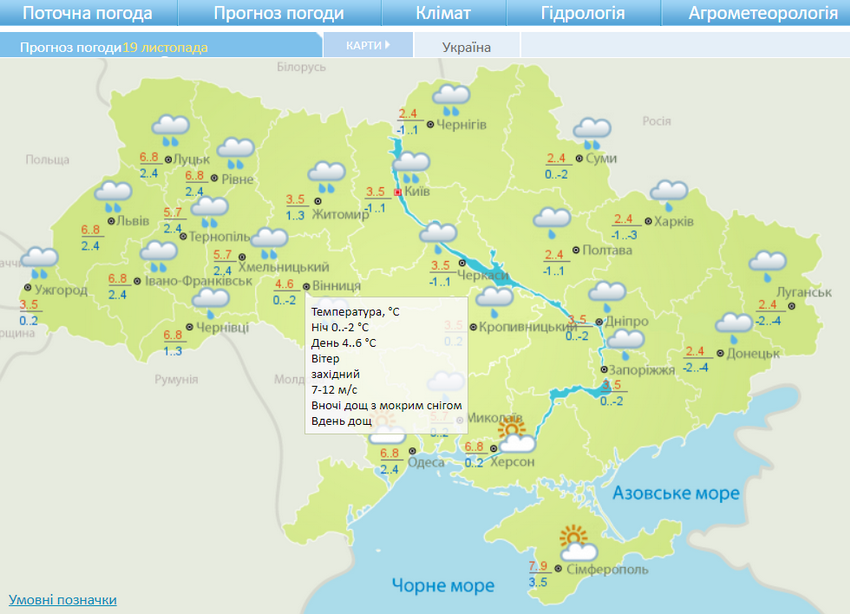
Task: Expand the КАРТИ dropdown
Action: [367, 46]
